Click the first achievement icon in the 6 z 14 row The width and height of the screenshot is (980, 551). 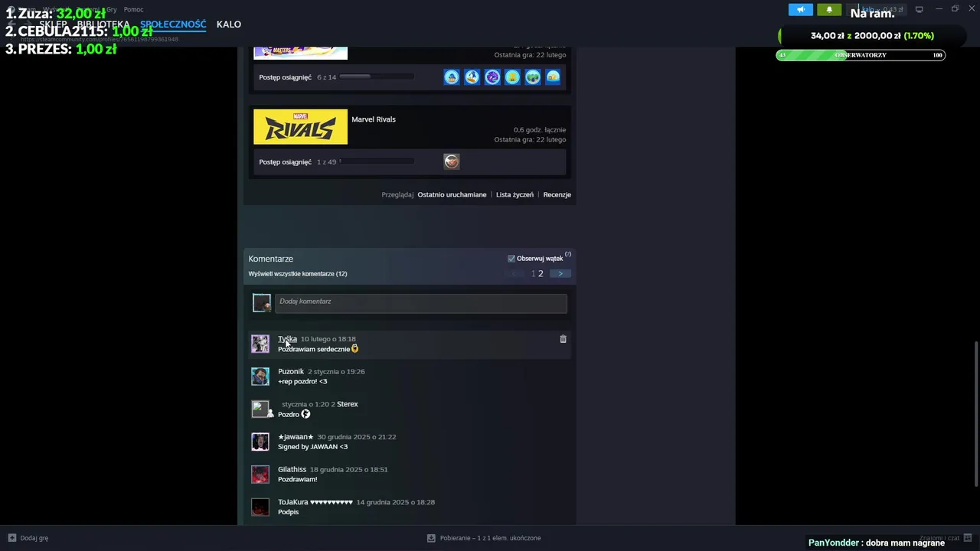452,77
